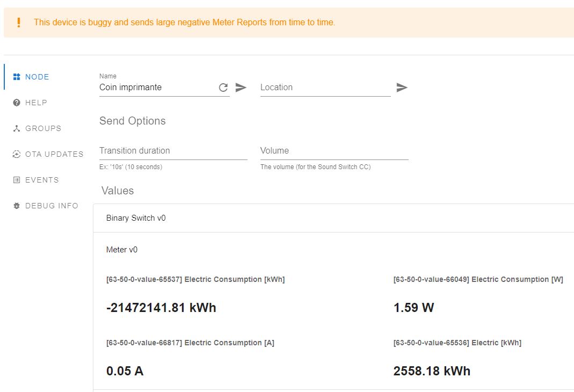Send the Location with arrow icon
The width and height of the screenshot is (574, 392).
pos(402,88)
